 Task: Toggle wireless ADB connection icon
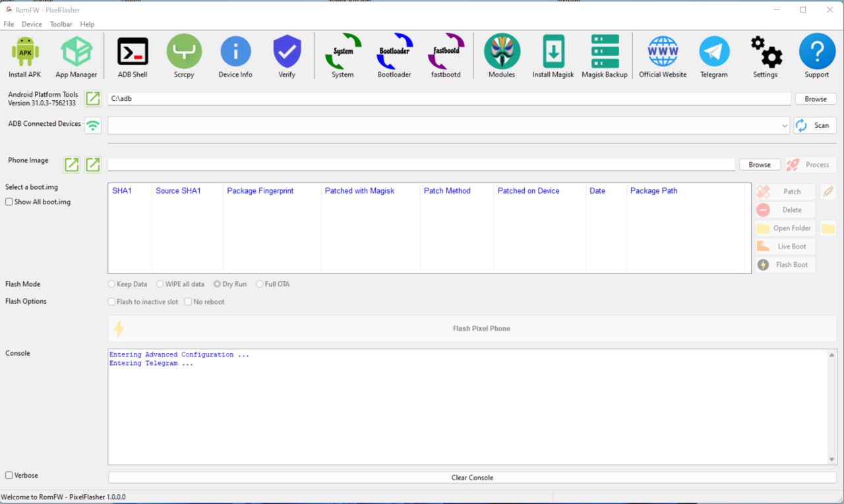coord(93,125)
